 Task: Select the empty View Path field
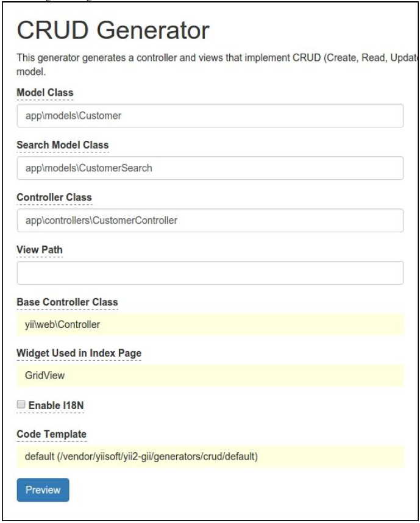point(210,273)
